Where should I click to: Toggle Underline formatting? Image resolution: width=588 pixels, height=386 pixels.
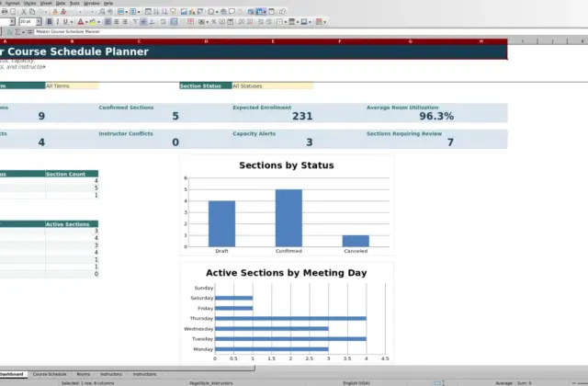[x=65, y=22]
